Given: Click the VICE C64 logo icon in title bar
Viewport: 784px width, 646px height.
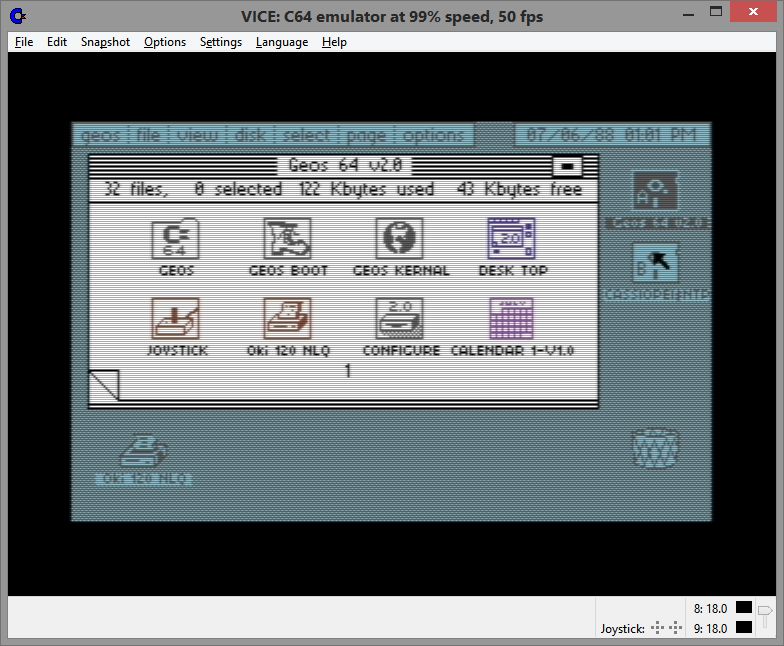Looking at the screenshot, I should [x=18, y=16].
